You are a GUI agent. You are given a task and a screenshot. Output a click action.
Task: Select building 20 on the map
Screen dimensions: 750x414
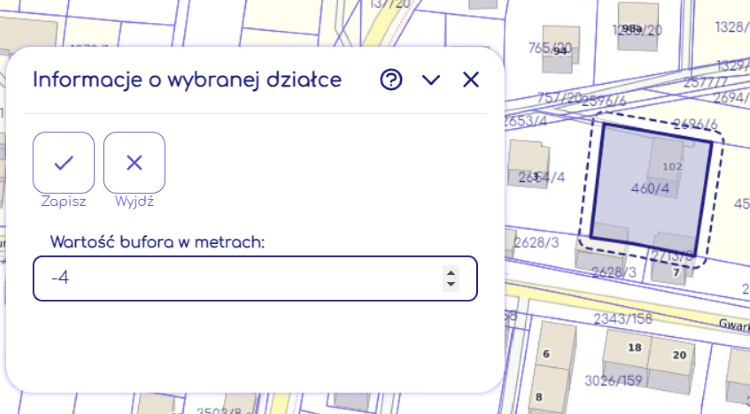[679, 355]
